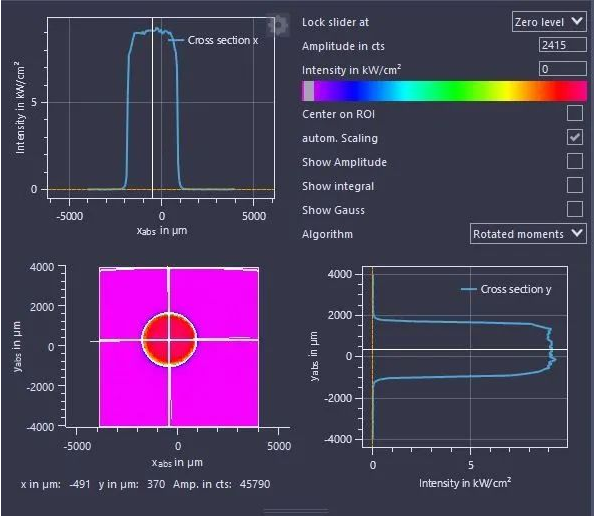594x516 pixels.
Task: Click the Intensity in kW/cm² field
Action: point(563,69)
